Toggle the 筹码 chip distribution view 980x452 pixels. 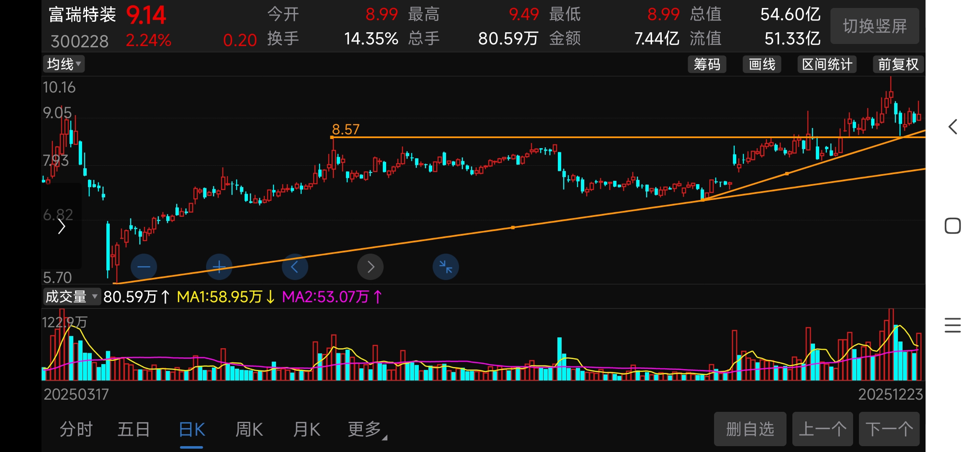click(x=707, y=64)
